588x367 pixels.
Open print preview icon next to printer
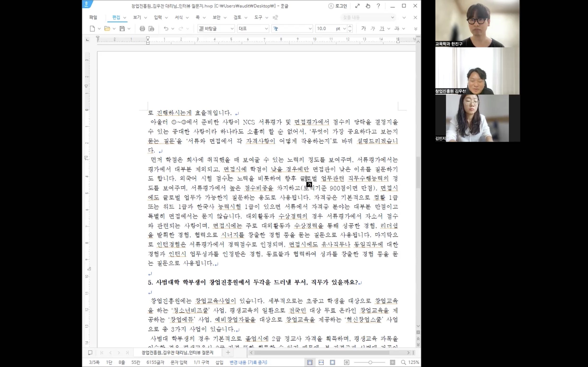click(x=151, y=29)
